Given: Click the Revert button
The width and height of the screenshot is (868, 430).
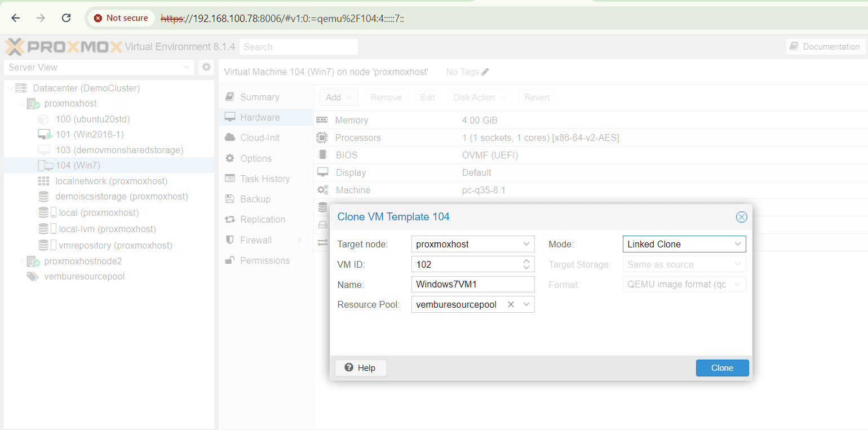Looking at the screenshot, I should tap(537, 97).
